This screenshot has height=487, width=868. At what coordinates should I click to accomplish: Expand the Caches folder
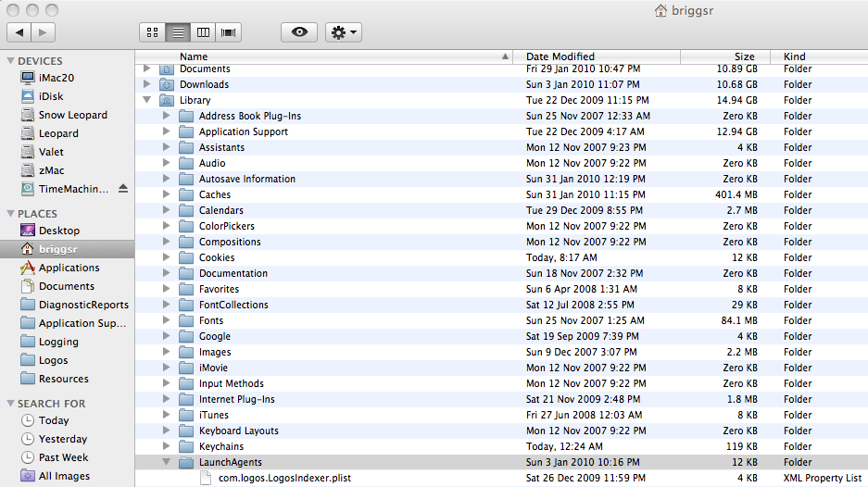[x=166, y=194]
